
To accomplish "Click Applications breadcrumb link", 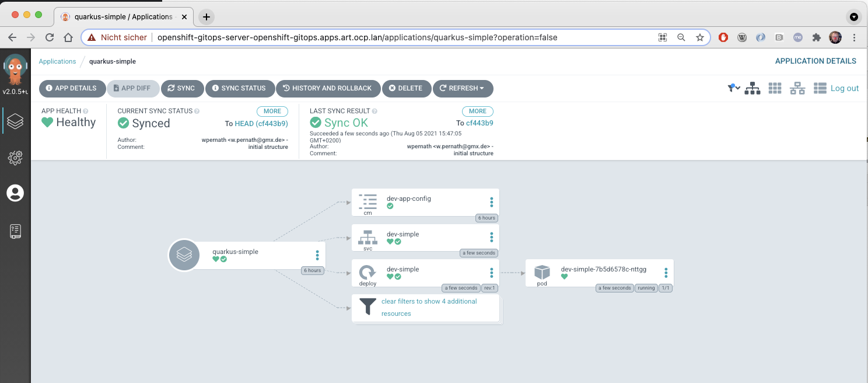I will click(57, 61).
